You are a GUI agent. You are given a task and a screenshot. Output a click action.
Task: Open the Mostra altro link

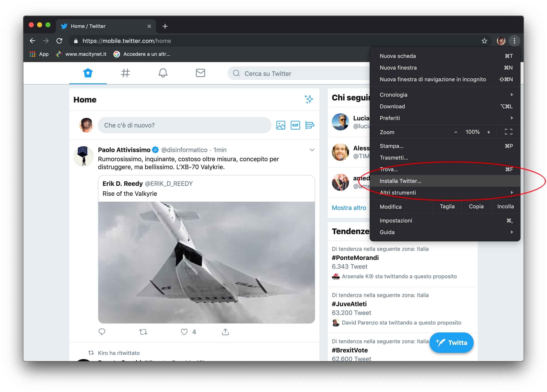click(x=349, y=208)
